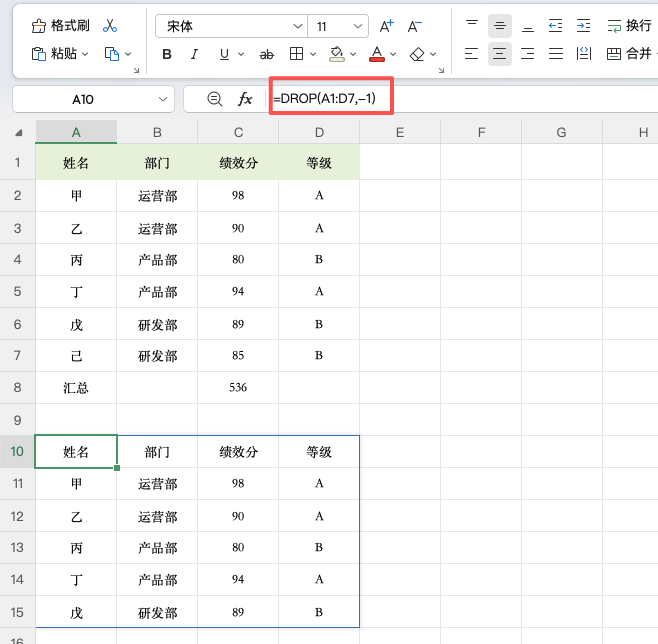This screenshot has height=644, width=658.
Task: Click the Select All corner triangle
Action: [x=18, y=133]
